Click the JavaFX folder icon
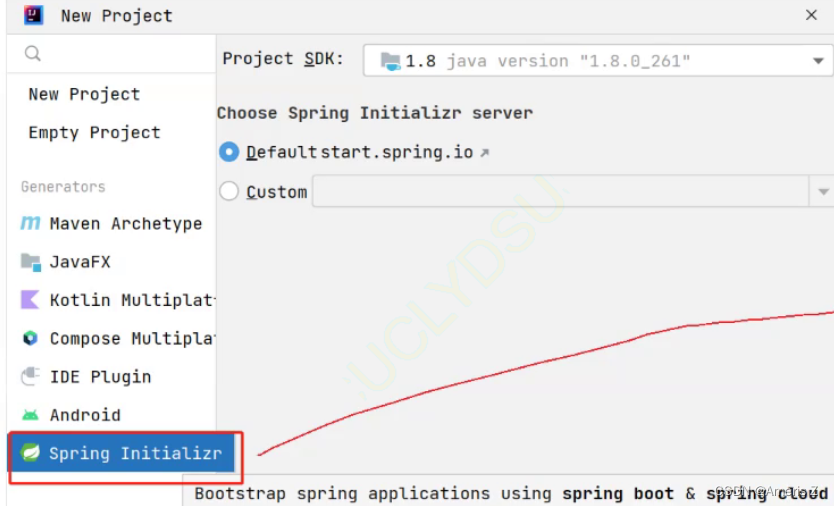The width and height of the screenshot is (834, 506). point(30,262)
